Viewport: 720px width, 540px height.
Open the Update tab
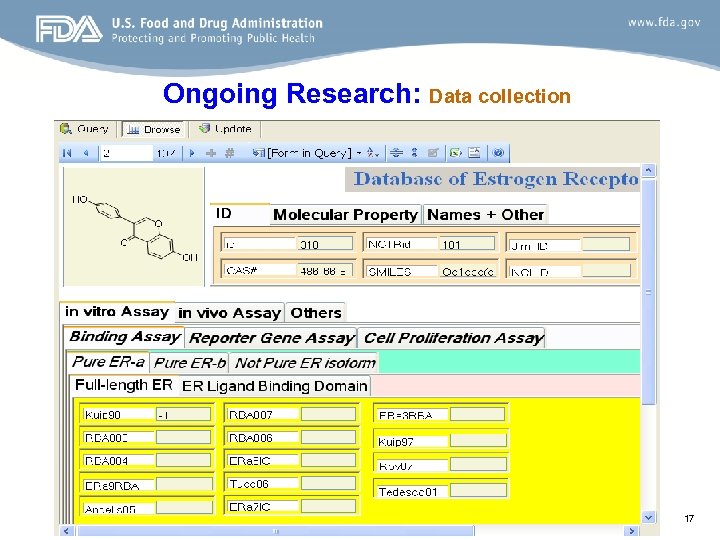coord(226,129)
